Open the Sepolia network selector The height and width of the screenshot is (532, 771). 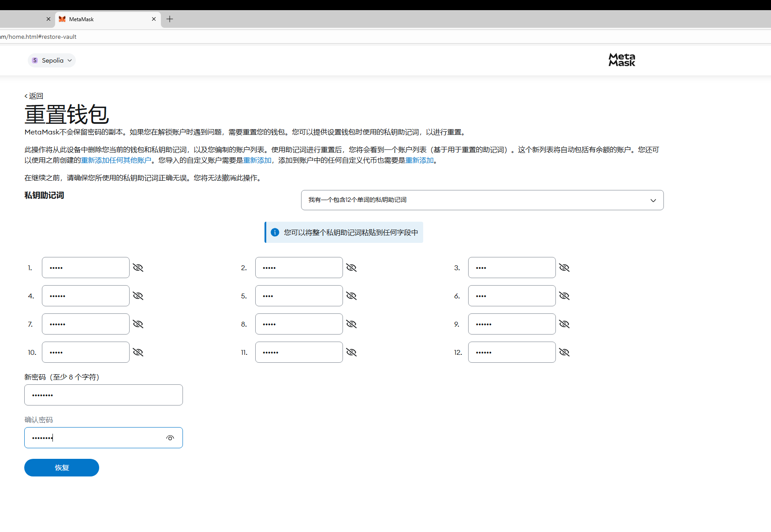52,60
